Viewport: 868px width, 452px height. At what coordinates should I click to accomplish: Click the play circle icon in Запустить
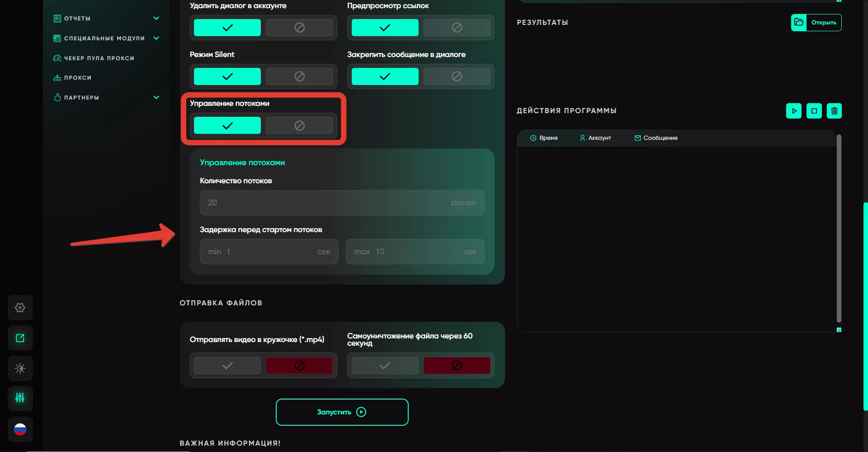pos(361,412)
